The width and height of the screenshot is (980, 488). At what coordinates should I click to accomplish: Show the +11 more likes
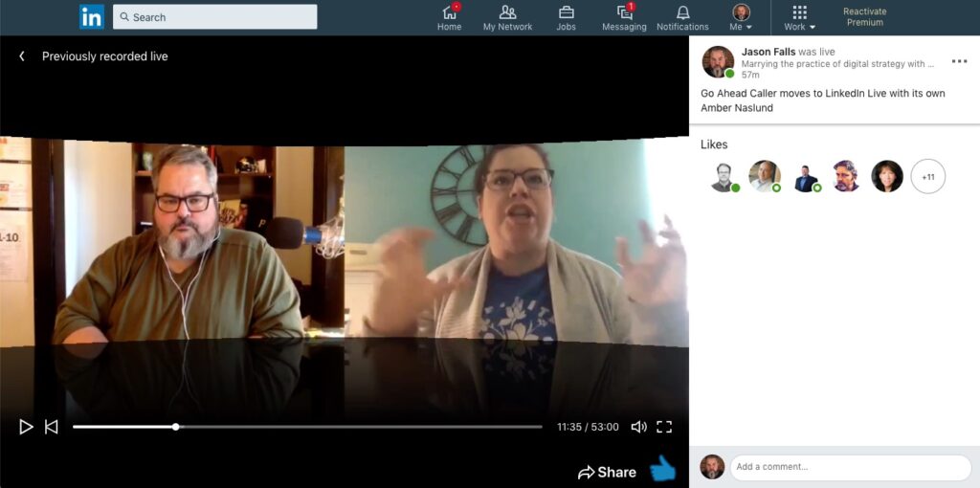(928, 176)
